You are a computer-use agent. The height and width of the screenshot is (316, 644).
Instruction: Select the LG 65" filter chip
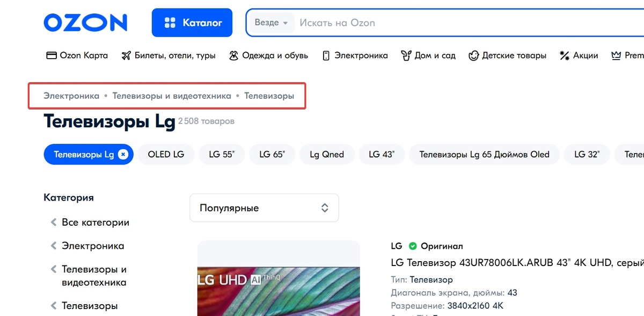click(x=272, y=154)
